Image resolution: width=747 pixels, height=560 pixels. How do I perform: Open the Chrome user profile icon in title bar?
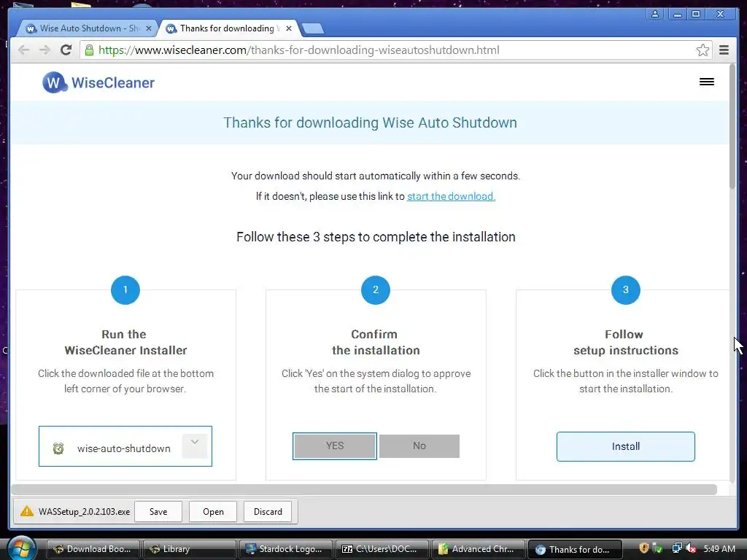click(655, 14)
